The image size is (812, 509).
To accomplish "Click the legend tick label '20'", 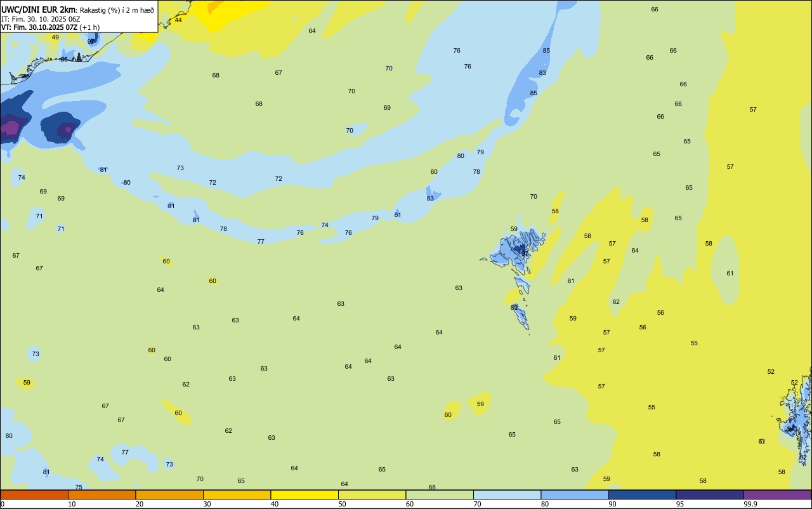I will [140, 504].
